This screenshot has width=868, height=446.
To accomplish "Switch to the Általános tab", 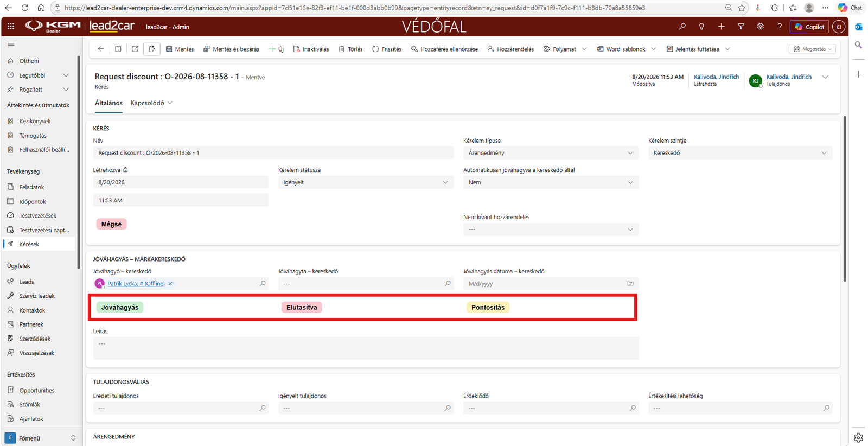I will point(108,103).
